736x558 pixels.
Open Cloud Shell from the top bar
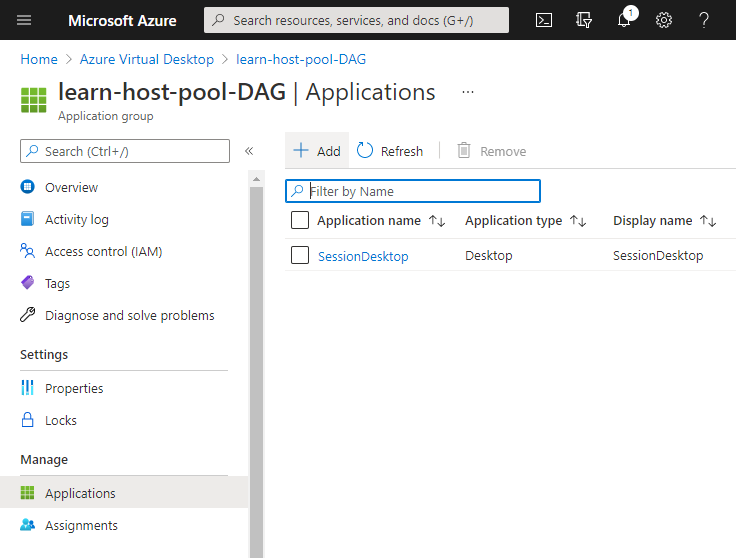click(x=544, y=20)
